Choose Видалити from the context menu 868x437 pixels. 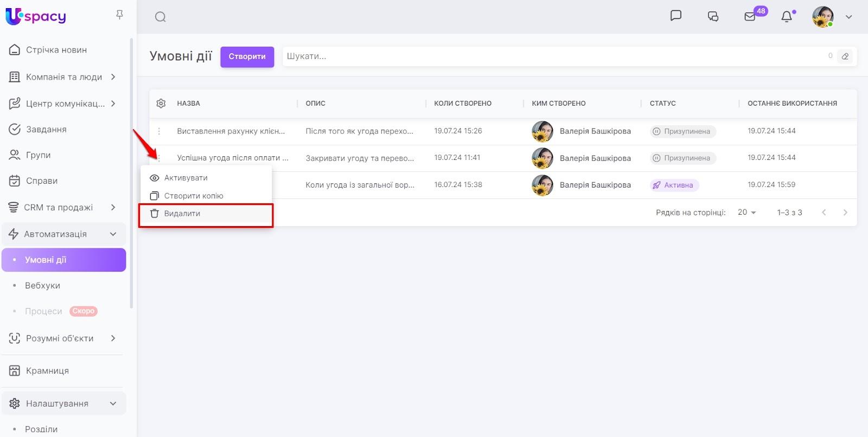[x=182, y=214]
